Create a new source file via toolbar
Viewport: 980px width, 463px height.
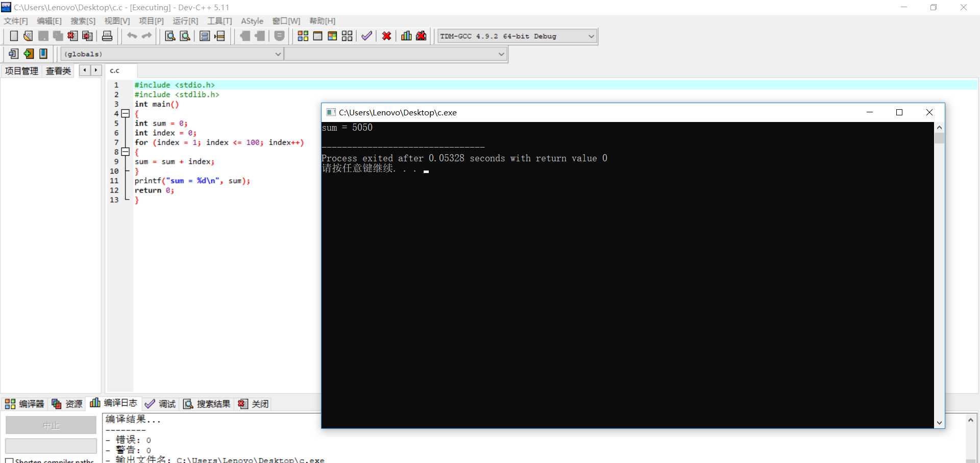[14, 36]
